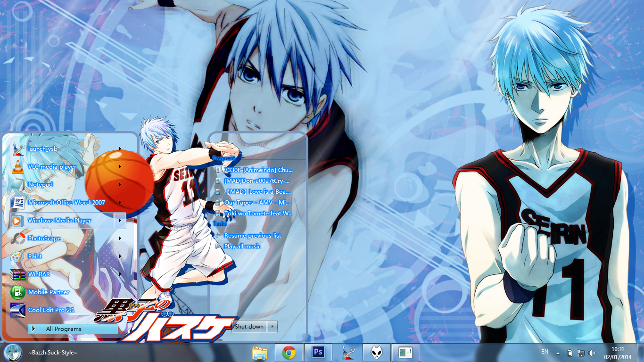This screenshot has height=362, width=644.
Task: Expand the Notepad recent files arrow
Action: [120, 185]
